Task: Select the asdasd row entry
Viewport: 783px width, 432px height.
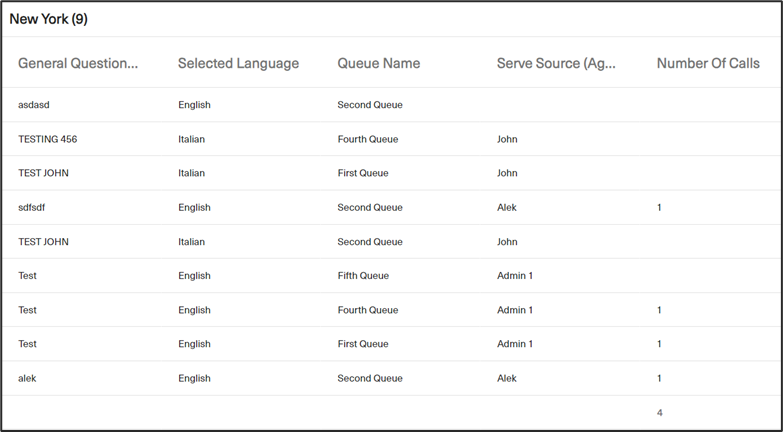Action: point(34,105)
